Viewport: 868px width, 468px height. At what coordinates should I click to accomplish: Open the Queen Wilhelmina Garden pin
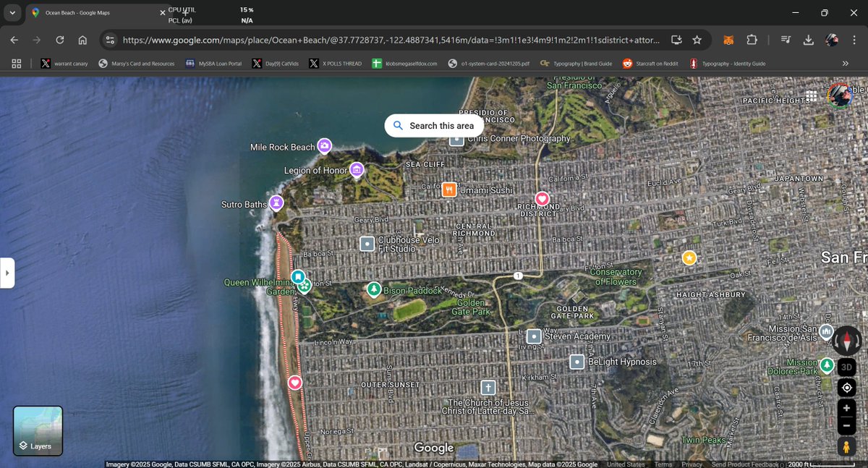[x=305, y=286]
